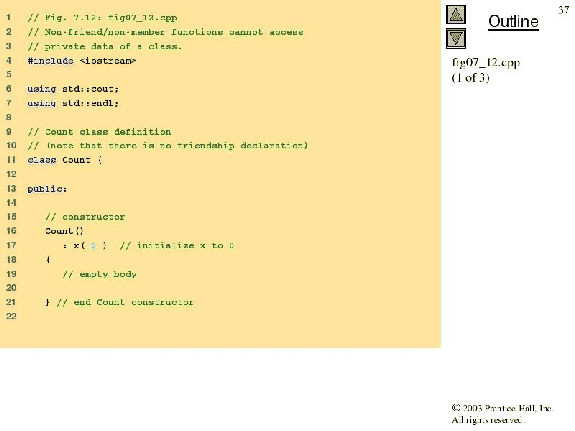The height and width of the screenshot is (431, 575).
Task: Click line number 13
Action: (11, 189)
